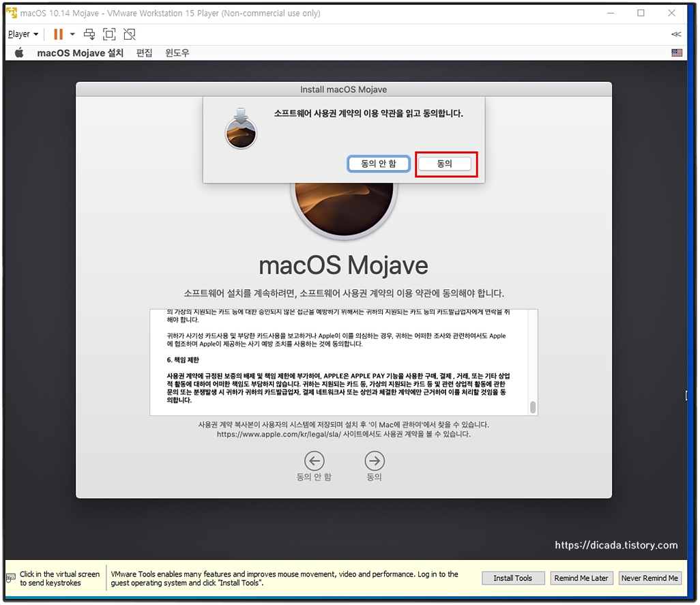Image resolution: width=700 pixels, height=605 pixels.
Task: Click Remind Me Later button
Action: coord(581,578)
